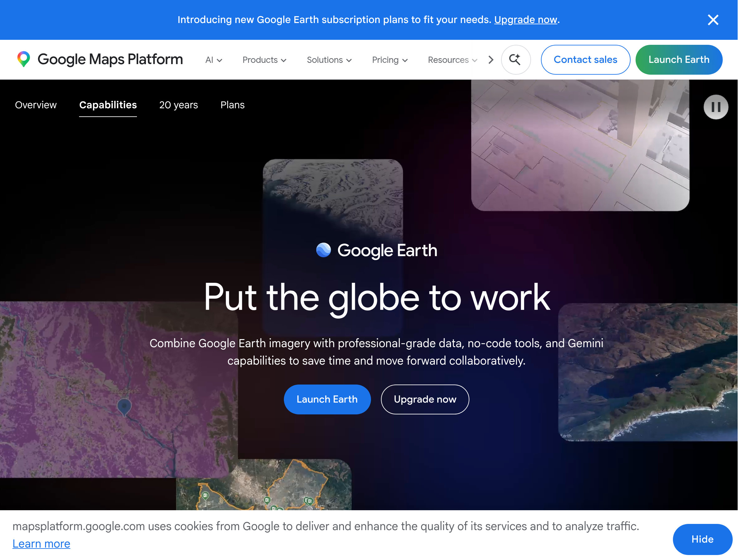The width and height of the screenshot is (747, 560).
Task: Open the coastal satellite imagery thumbnail
Action: (647, 372)
